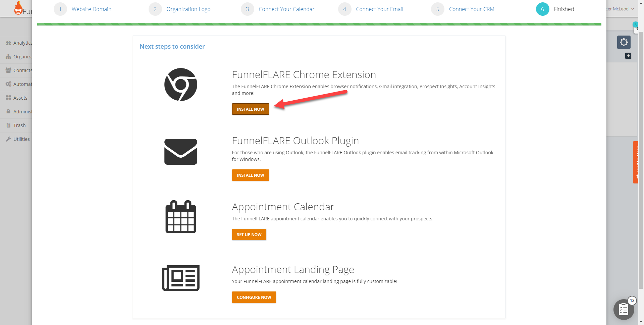Open Automation in the sidebar

point(19,84)
